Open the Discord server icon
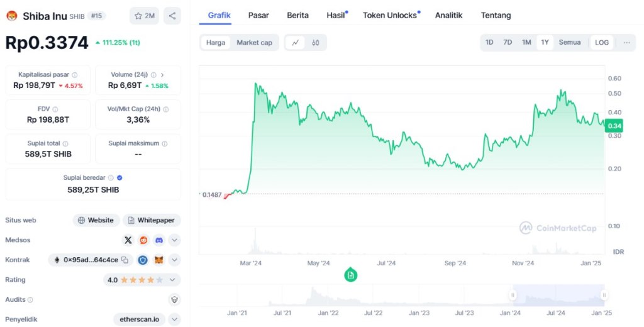Screen dimensions: 644x327 [159, 240]
